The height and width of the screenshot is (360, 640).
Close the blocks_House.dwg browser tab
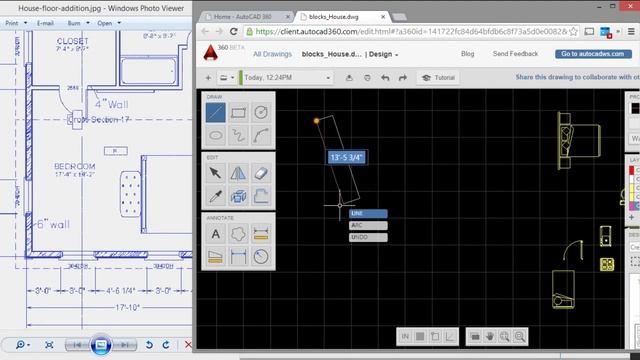click(x=383, y=17)
